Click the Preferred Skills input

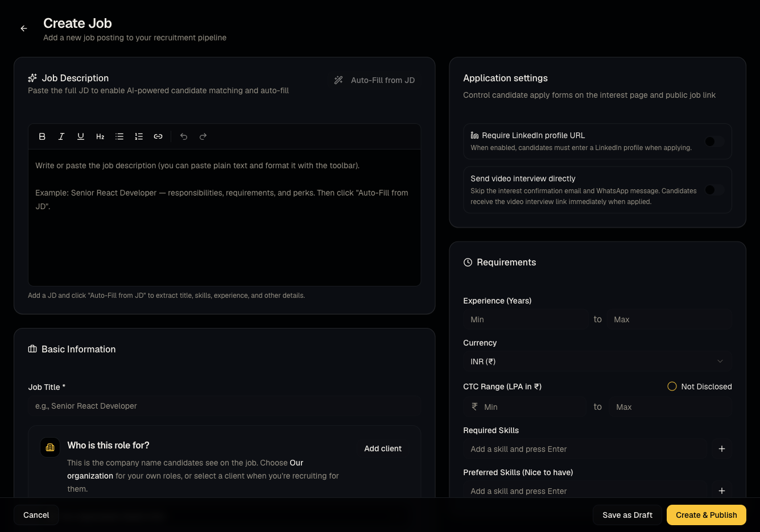(585, 491)
